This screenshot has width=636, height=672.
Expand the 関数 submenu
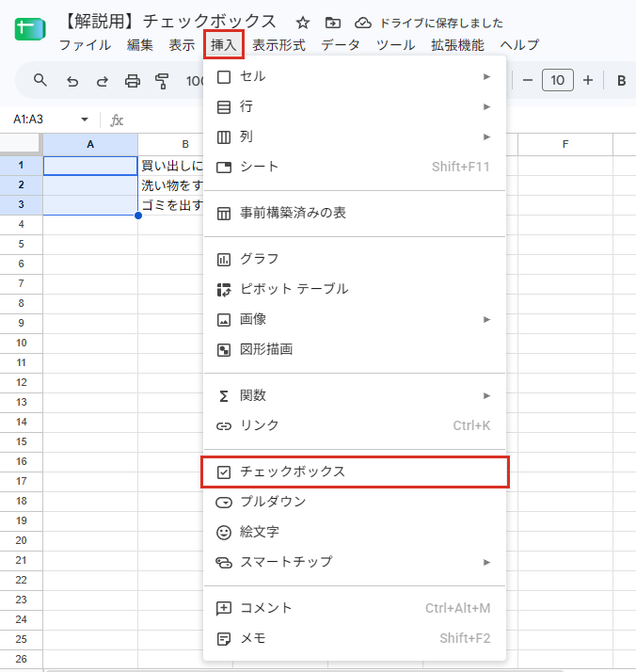pos(355,395)
